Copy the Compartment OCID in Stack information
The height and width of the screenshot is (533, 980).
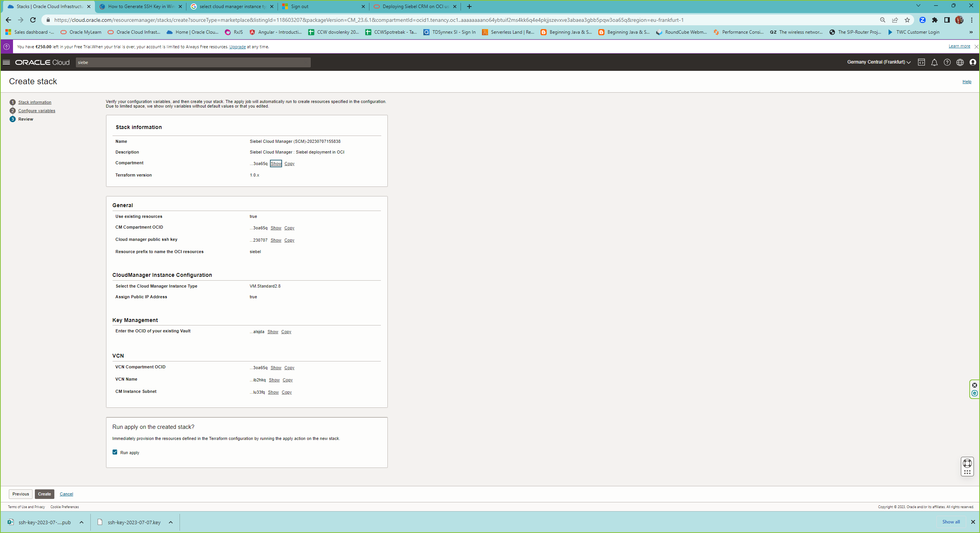click(289, 163)
